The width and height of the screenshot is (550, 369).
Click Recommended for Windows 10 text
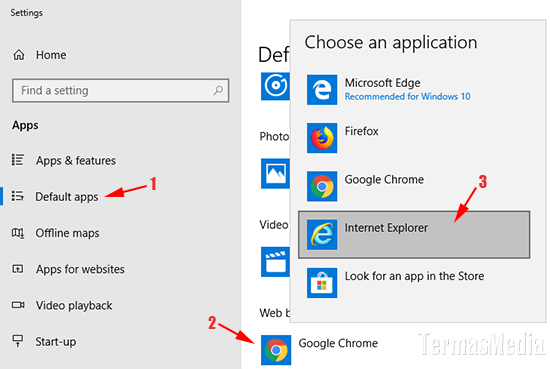point(407,96)
